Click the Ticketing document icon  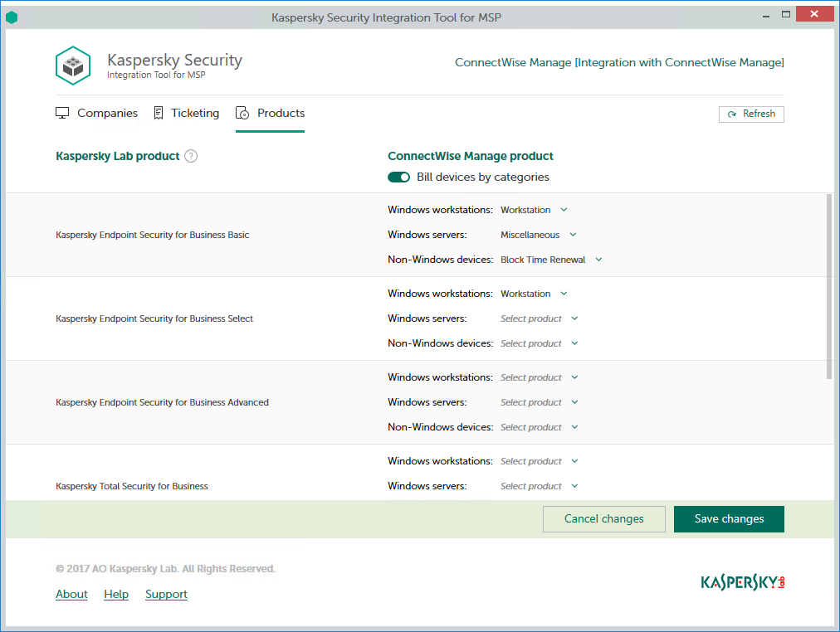pyautogui.click(x=159, y=113)
